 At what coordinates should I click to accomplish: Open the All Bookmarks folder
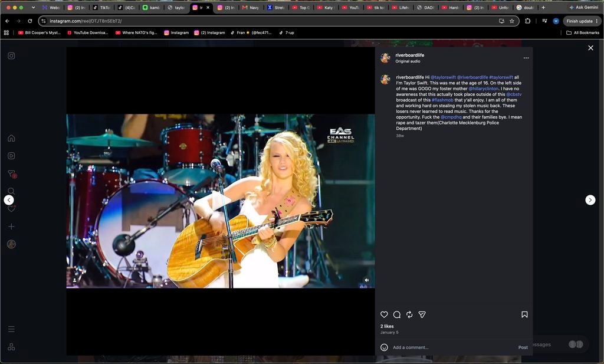(x=582, y=32)
